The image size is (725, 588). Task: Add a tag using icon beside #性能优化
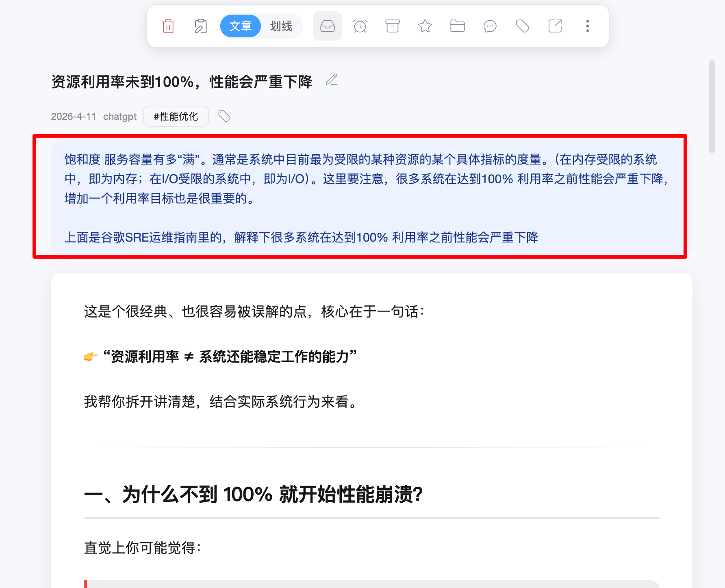point(224,117)
